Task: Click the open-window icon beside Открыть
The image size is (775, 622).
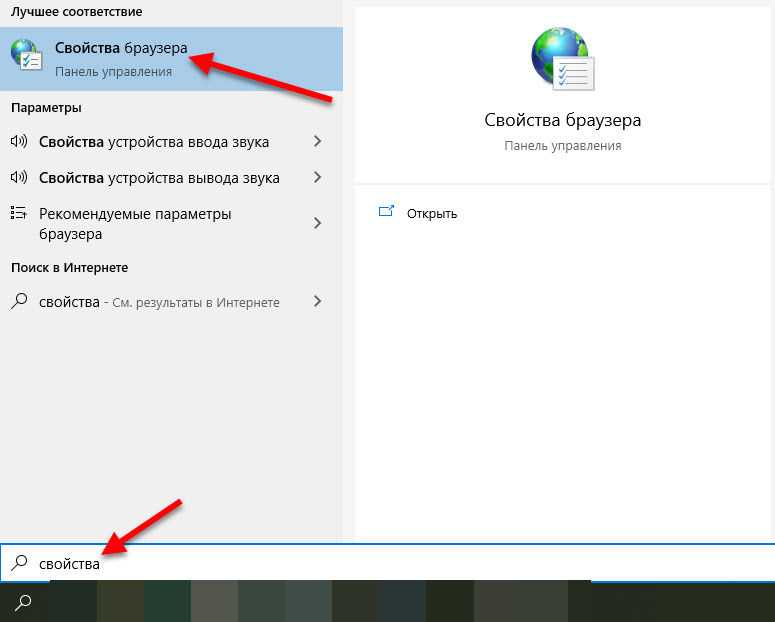Action: pos(386,213)
